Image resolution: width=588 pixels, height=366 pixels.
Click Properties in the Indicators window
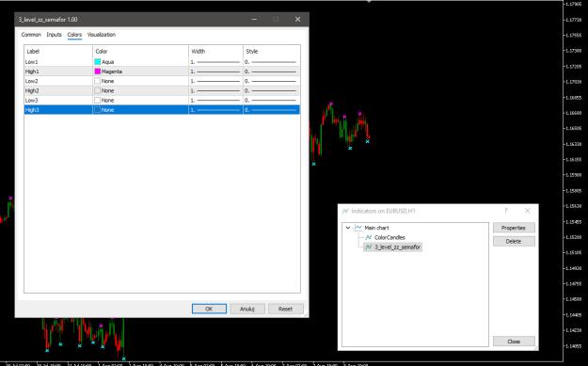[x=514, y=228]
